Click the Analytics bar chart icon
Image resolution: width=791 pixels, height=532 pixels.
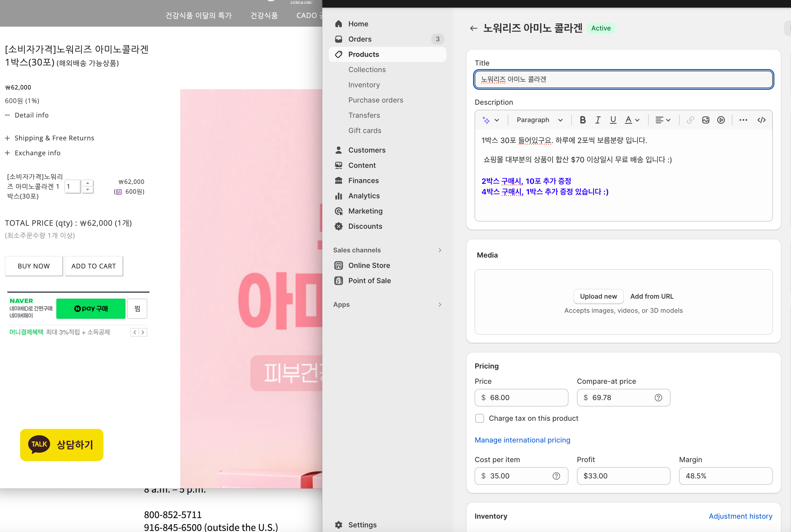click(x=338, y=196)
